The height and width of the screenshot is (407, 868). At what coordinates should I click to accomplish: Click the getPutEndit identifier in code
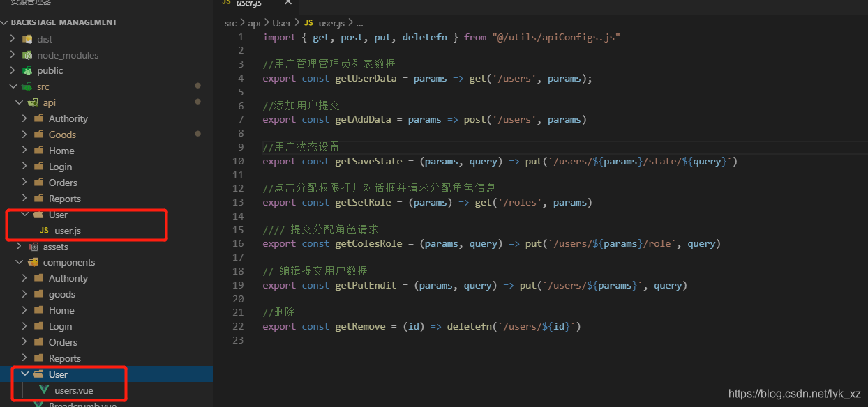pyautogui.click(x=366, y=285)
